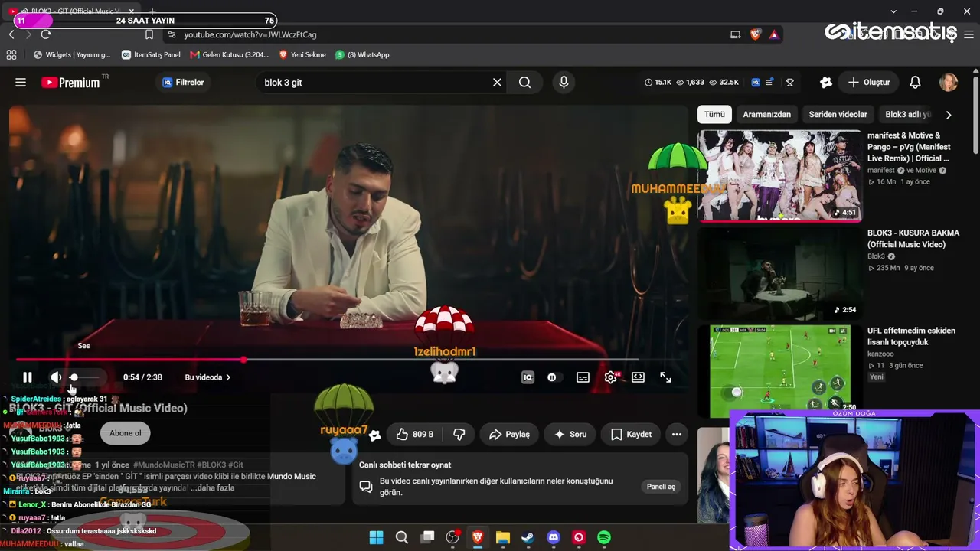Screen dimensions: 980x551
Task: Bookmark this page with the bookmark icon
Action: (149, 34)
